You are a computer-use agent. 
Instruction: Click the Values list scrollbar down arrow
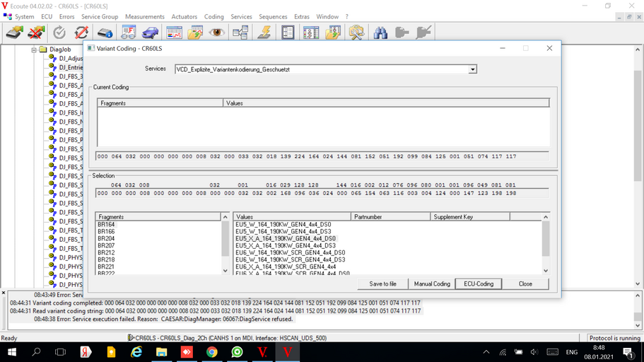point(546,271)
